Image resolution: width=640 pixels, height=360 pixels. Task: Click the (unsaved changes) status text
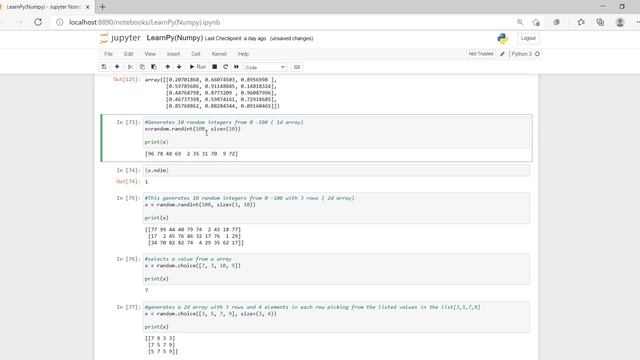(x=291, y=38)
